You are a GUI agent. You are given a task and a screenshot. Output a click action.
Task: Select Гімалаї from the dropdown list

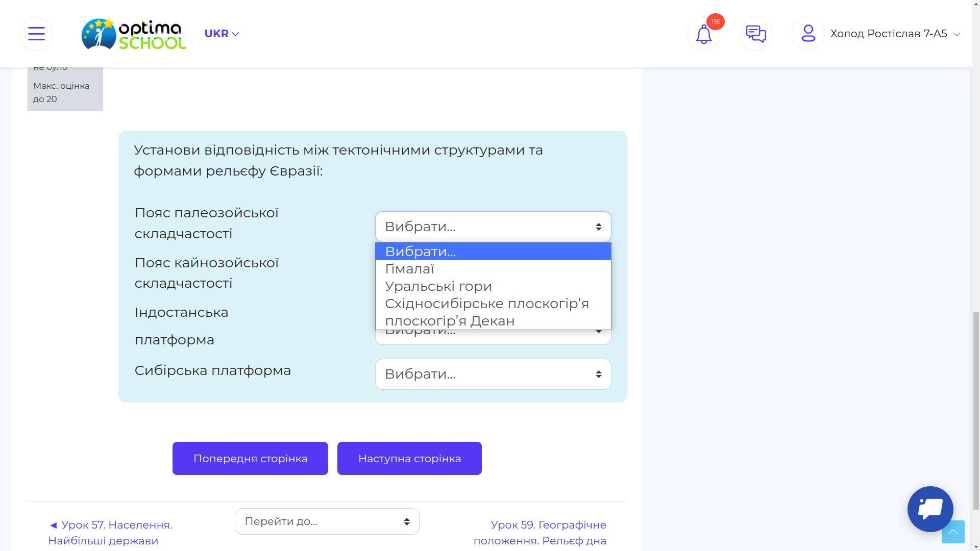point(409,269)
